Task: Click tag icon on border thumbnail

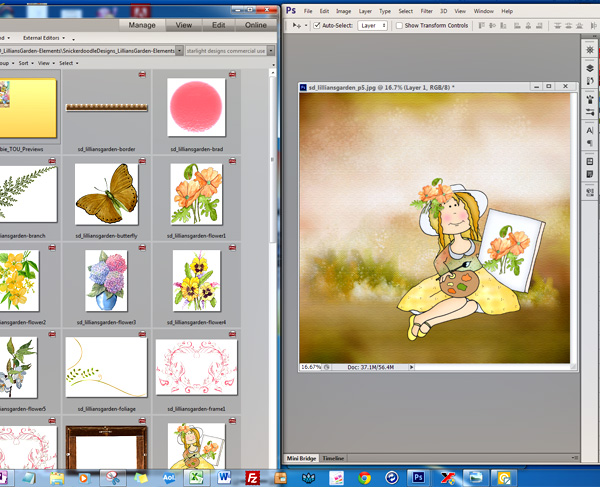Action: pyautogui.click(x=142, y=74)
